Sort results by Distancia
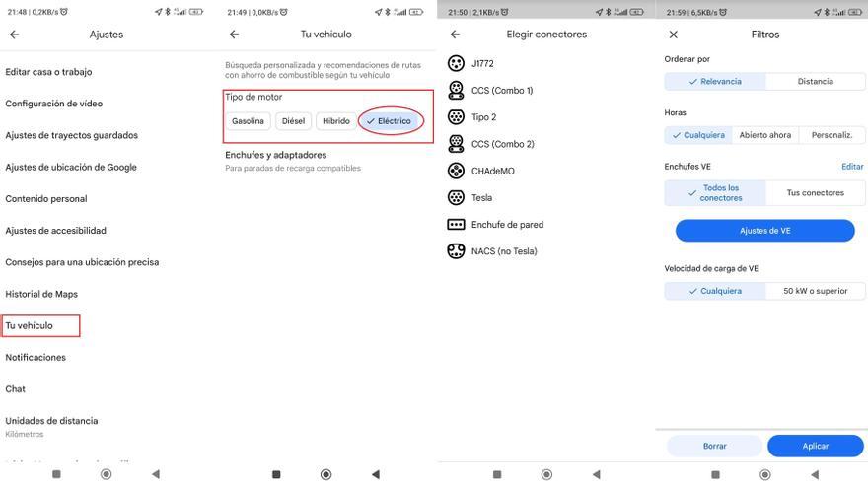The height and width of the screenshot is (488, 868). pyautogui.click(x=815, y=81)
